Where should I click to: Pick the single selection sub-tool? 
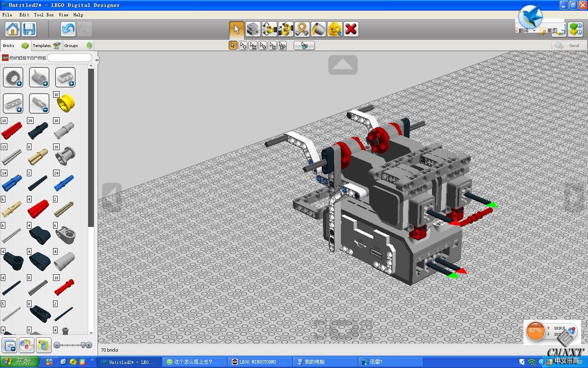pyautogui.click(x=233, y=45)
